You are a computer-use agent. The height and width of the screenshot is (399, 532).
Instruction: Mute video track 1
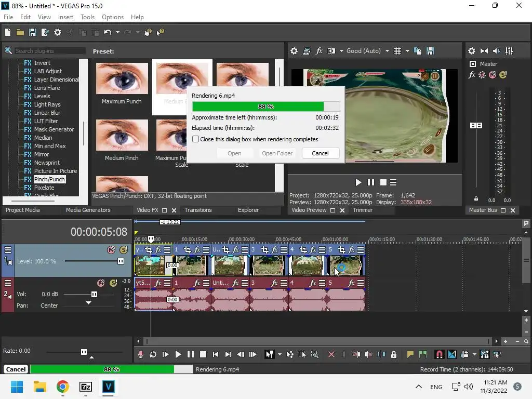pos(111,250)
